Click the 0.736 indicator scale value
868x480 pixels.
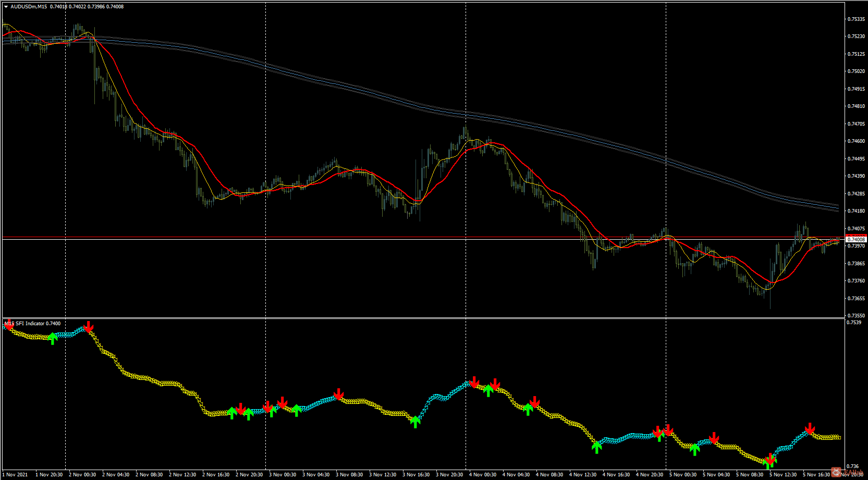(x=853, y=466)
